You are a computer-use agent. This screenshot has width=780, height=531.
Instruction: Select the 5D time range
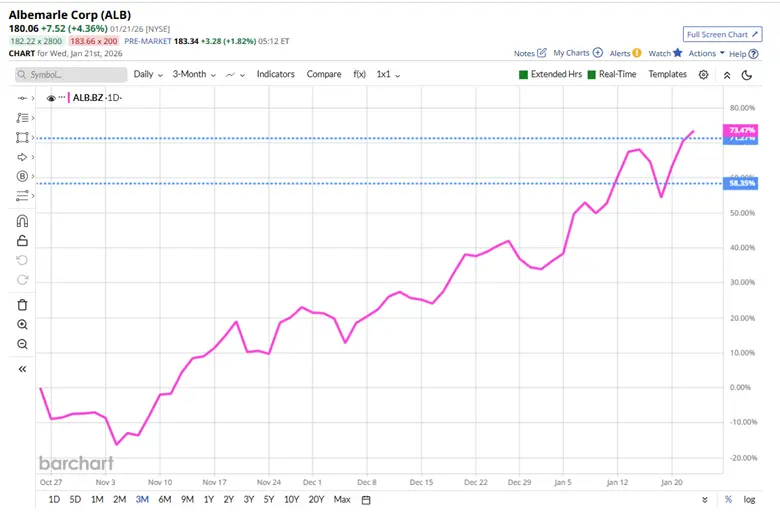tap(75, 499)
